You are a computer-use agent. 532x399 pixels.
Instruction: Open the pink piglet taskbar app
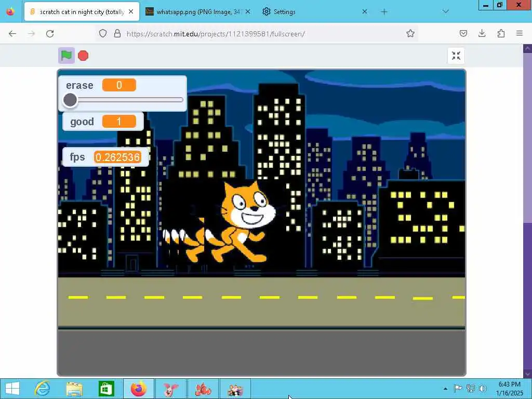tap(170, 389)
